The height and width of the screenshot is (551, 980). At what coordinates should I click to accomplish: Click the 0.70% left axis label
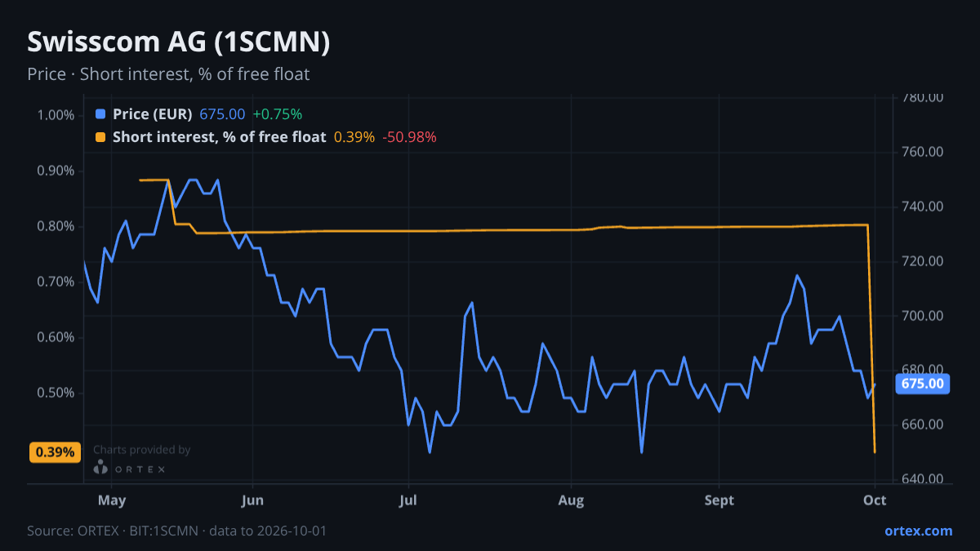[56, 282]
